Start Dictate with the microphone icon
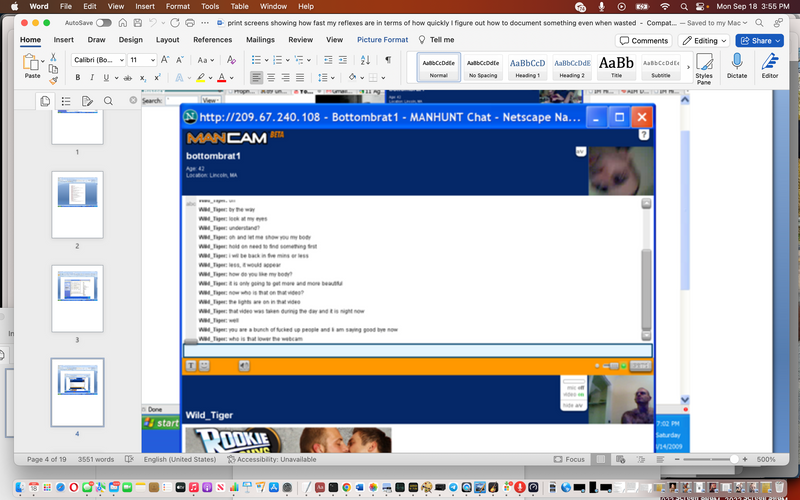 click(x=737, y=66)
